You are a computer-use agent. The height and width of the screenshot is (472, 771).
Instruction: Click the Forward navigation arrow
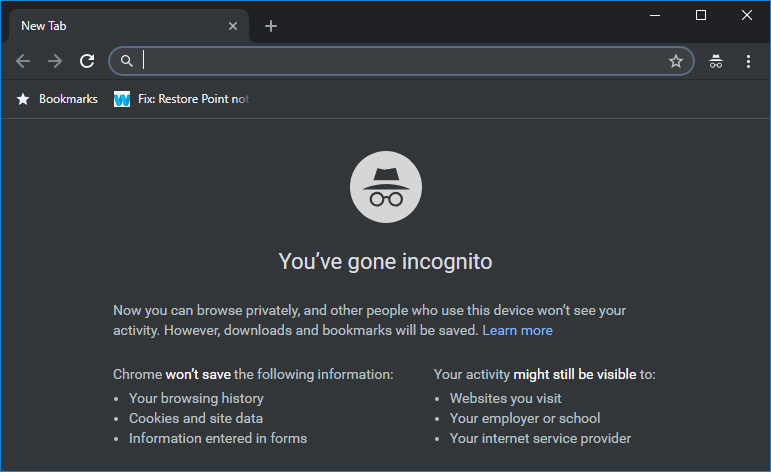click(55, 61)
